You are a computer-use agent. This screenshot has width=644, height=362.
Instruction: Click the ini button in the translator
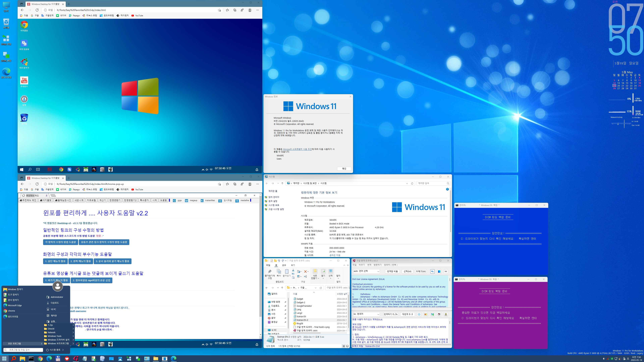tap(446, 271)
